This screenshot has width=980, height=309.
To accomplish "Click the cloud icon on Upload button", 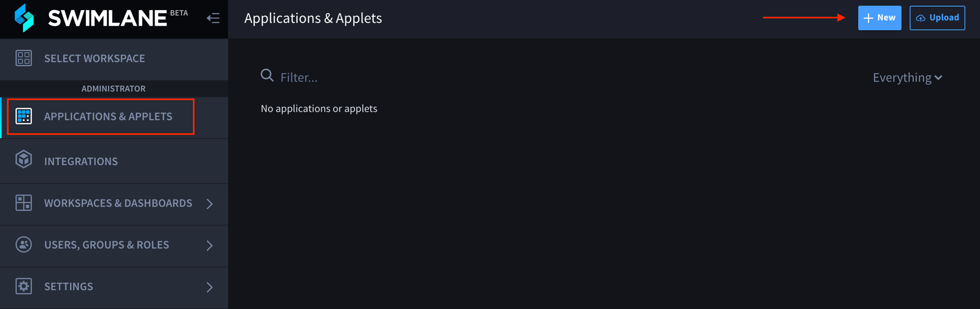I will pyautogui.click(x=920, y=18).
